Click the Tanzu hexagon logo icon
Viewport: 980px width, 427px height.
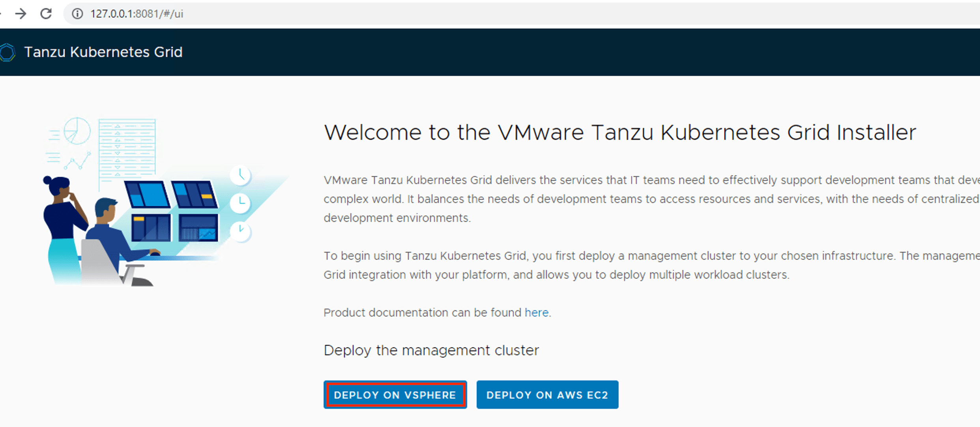coord(7,52)
